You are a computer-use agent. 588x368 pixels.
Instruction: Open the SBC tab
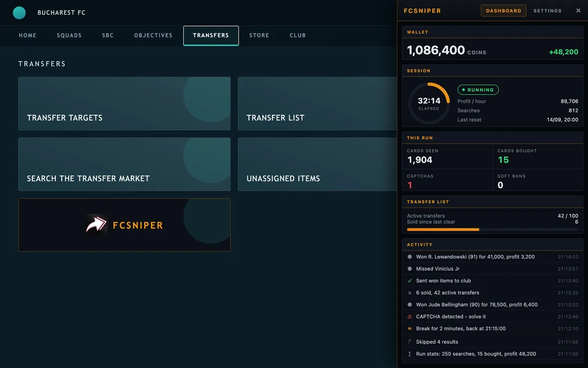coord(108,35)
